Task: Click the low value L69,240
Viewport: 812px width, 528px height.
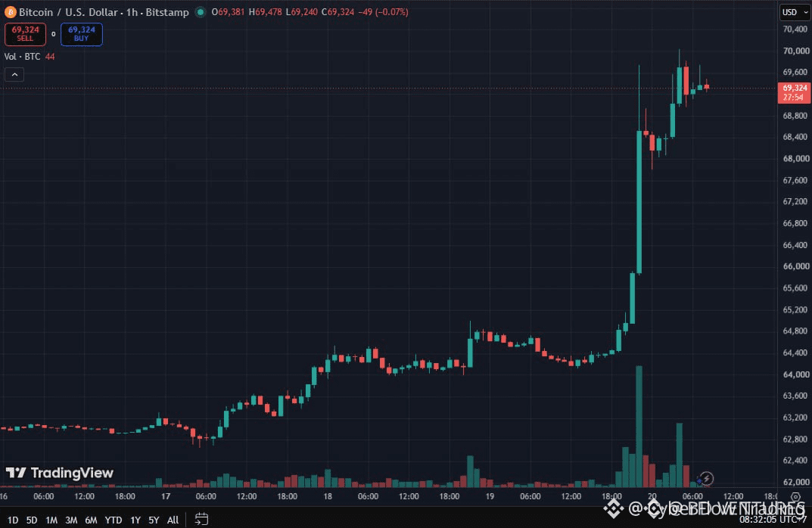Action: (x=301, y=12)
